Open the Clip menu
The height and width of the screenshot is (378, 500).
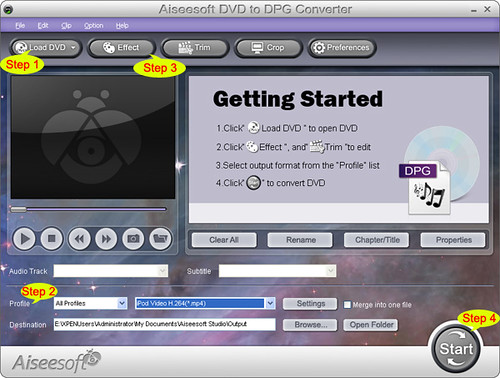coord(66,26)
